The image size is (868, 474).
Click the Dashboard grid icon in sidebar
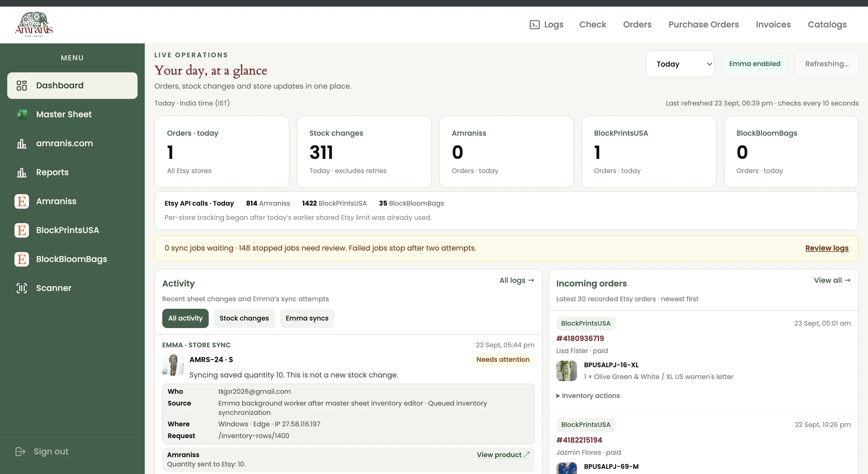pos(22,86)
